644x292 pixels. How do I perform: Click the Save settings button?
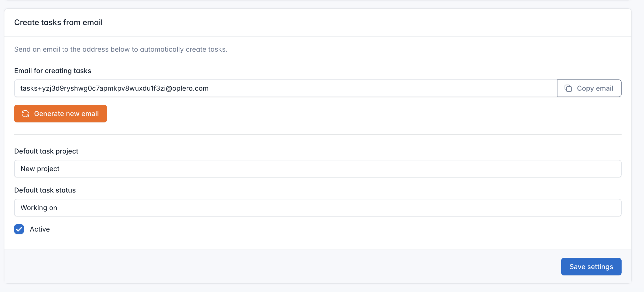pyautogui.click(x=591, y=267)
